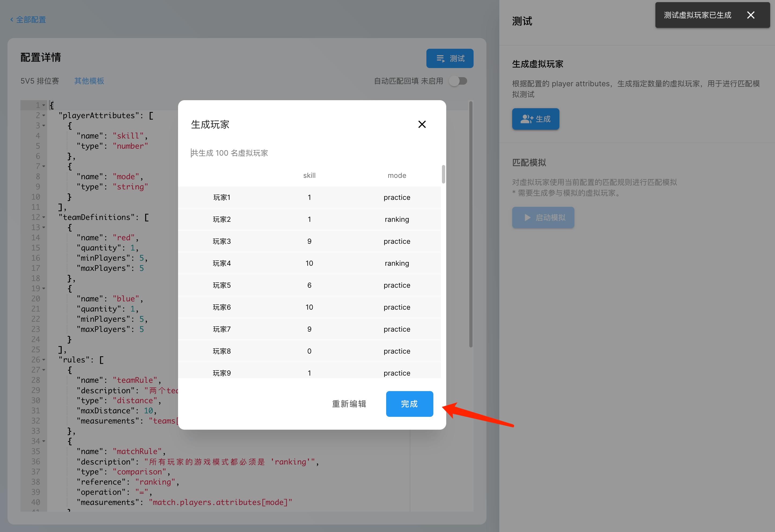Click the 完成 button
This screenshot has width=775, height=532.
pos(409,404)
